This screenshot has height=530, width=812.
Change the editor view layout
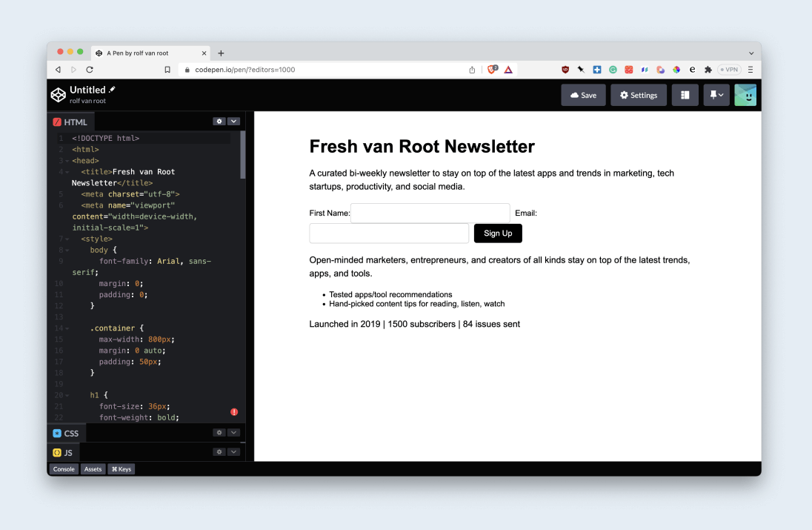[x=685, y=96]
